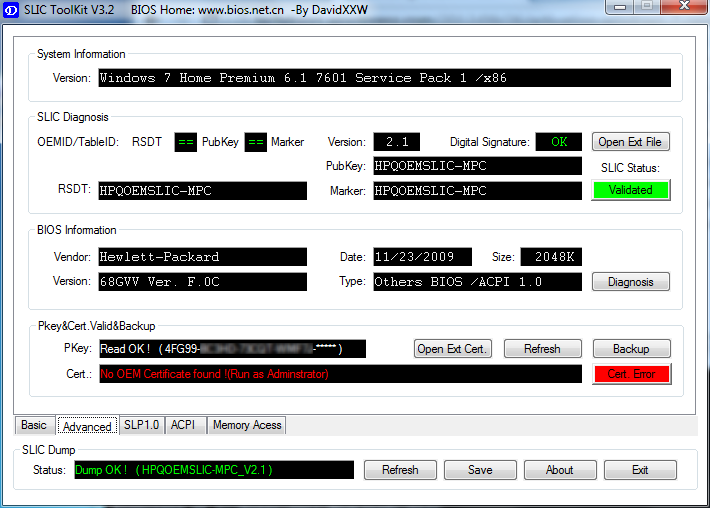Click the Cert. field with No OEM Certificate message

pyautogui.click(x=341, y=374)
